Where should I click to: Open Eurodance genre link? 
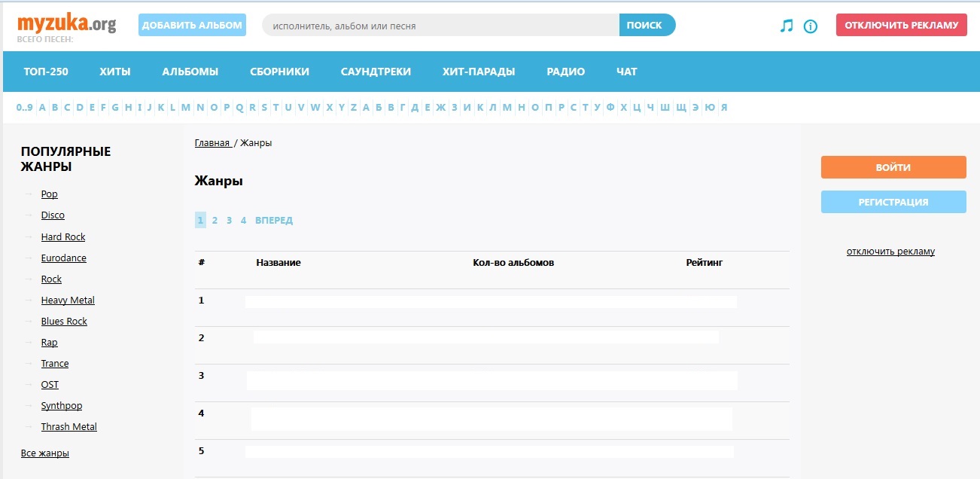pos(64,258)
